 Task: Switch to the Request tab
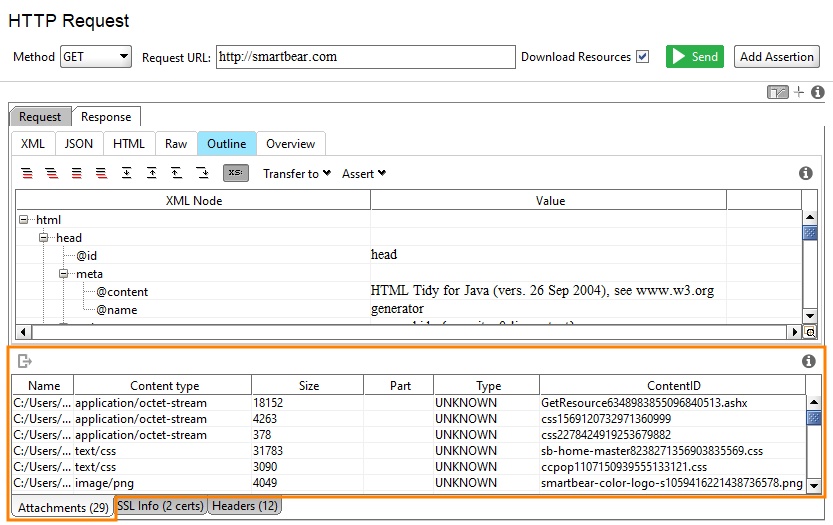(40, 117)
